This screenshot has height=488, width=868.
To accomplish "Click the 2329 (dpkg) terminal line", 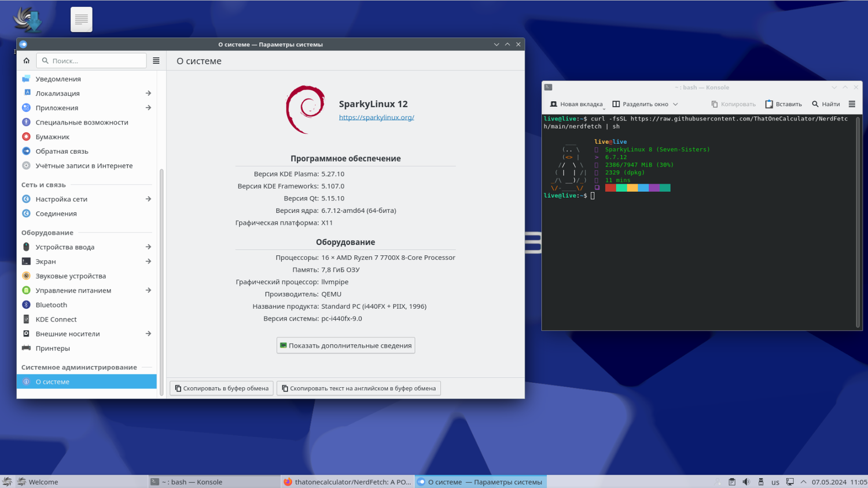I will click(x=625, y=172).
